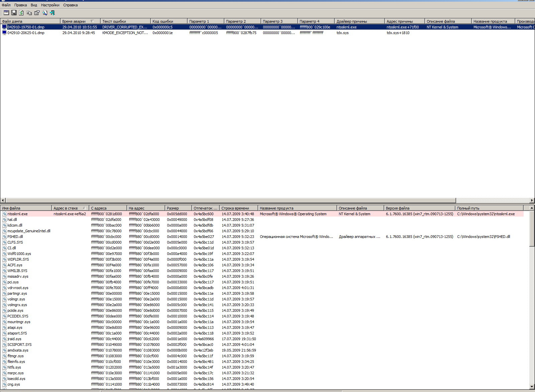Open Advanced Options toolbar icon
The height and width of the screenshot is (392, 535).
pyautogui.click(x=6, y=13)
